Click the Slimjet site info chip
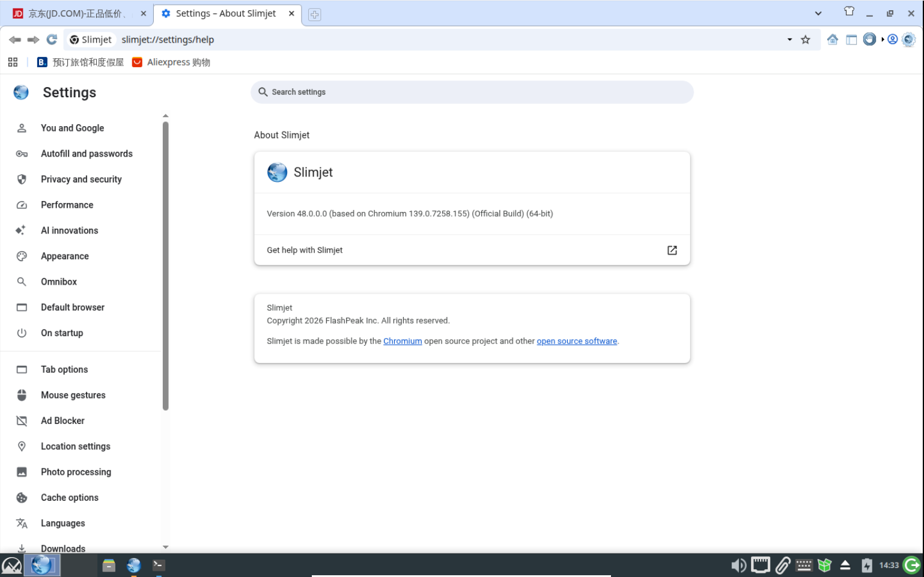Image resolution: width=924 pixels, height=577 pixels. pyautogui.click(x=91, y=40)
